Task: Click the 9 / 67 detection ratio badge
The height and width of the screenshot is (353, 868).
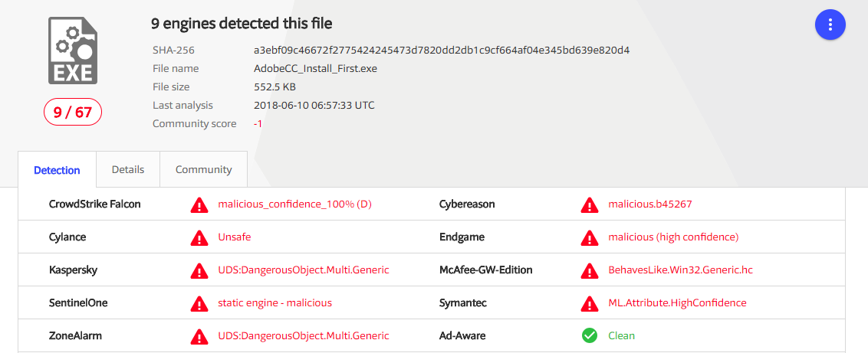Action: tap(73, 113)
